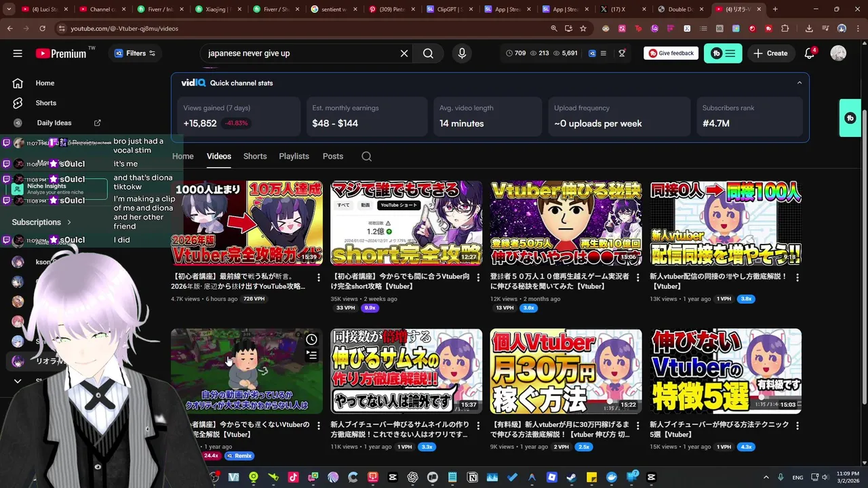Open the Vtuber伸びる秘訣 video thumbnail
The height and width of the screenshot is (488, 868).
pos(566,223)
